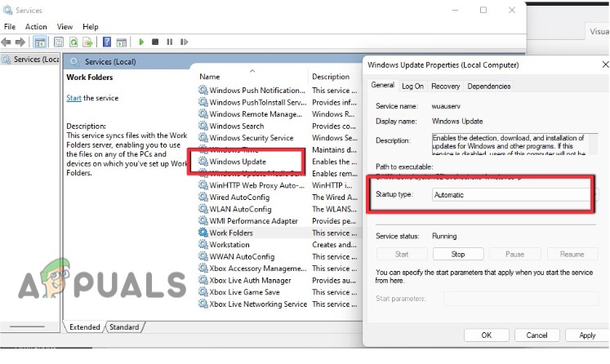Select the Windows Update service row
610x364 pixels.
tap(278, 162)
